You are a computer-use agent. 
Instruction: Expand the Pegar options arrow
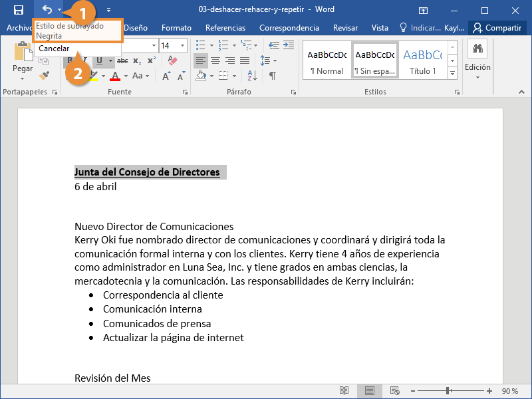[x=23, y=78]
